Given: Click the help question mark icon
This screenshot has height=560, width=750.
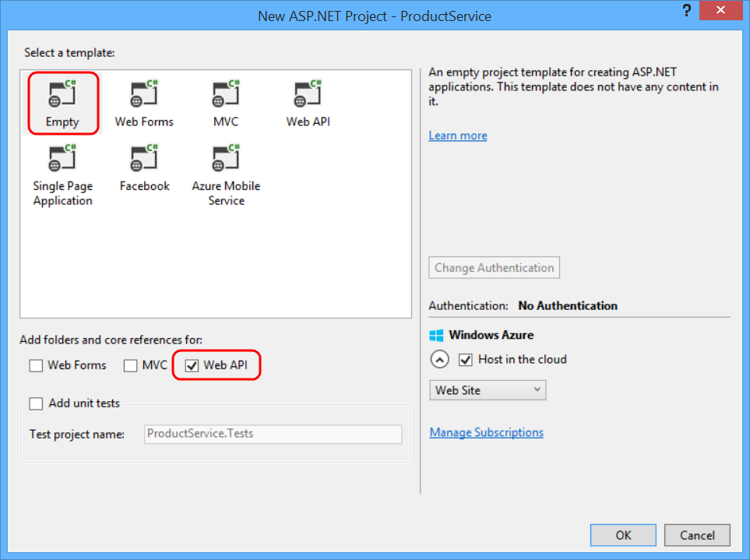Looking at the screenshot, I should (x=687, y=11).
